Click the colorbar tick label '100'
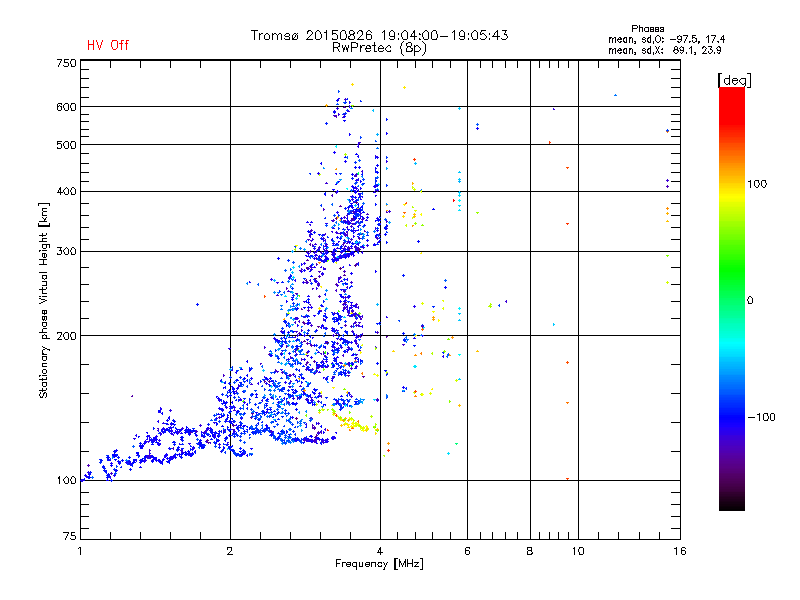The width and height of the screenshot is (800, 600). click(757, 184)
